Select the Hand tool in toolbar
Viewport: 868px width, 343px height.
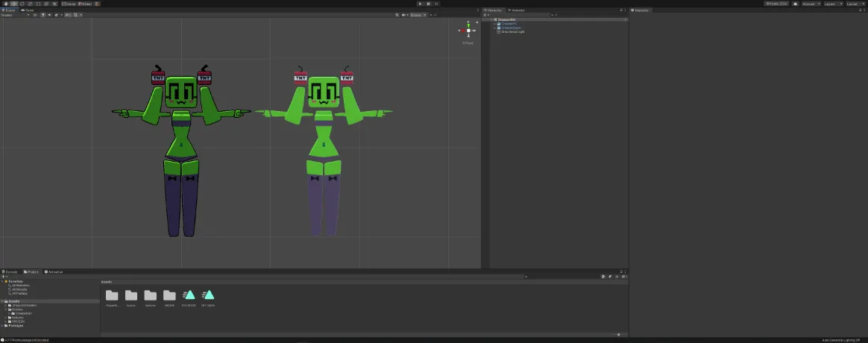[5, 4]
